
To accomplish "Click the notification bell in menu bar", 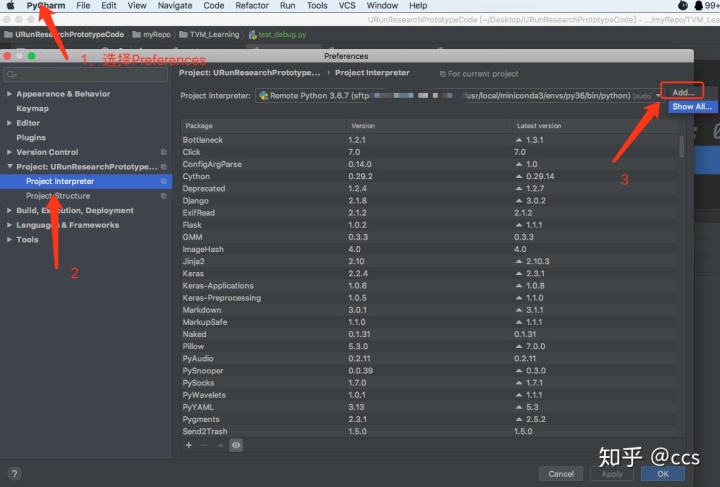I will coord(698,6).
